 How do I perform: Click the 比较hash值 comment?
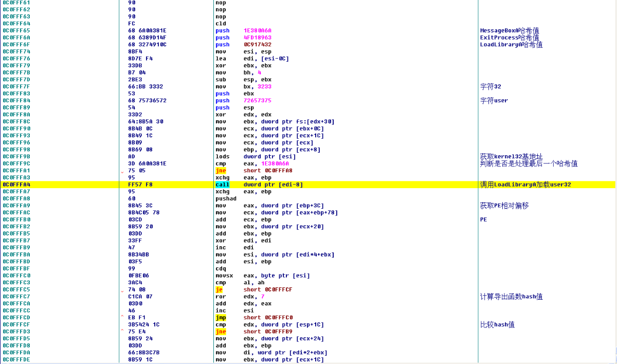(497, 325)
